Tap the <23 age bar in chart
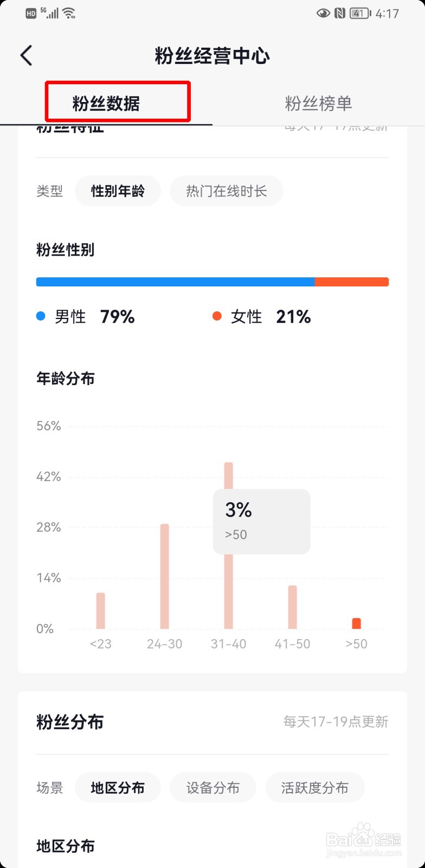 click(x=100, y=611)
